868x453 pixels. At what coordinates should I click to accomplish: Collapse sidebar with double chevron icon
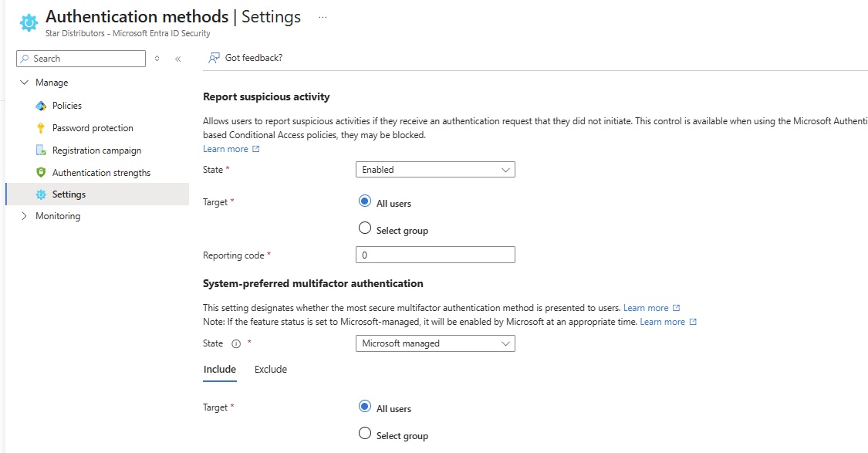177,59
